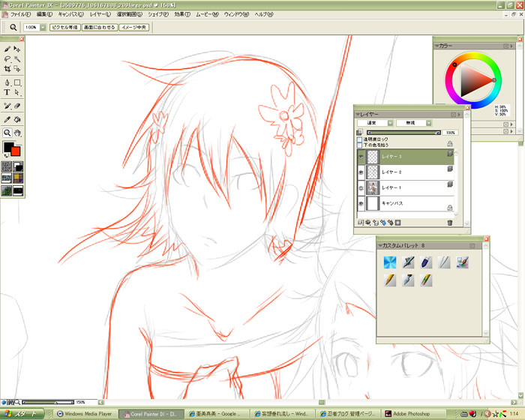
Task: Open the gradient selector in the toolbox
Action: coord(18,166)
